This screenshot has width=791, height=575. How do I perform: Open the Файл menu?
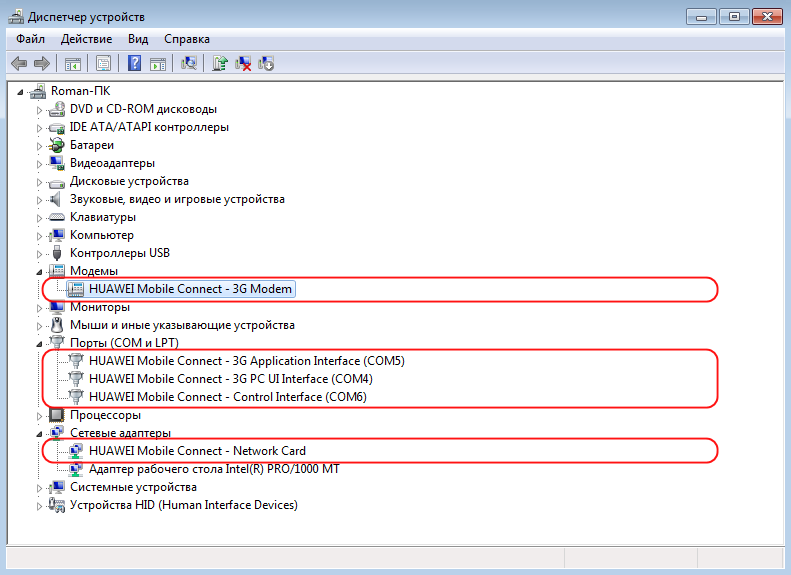pyautogui.click(x=30, y=39)
